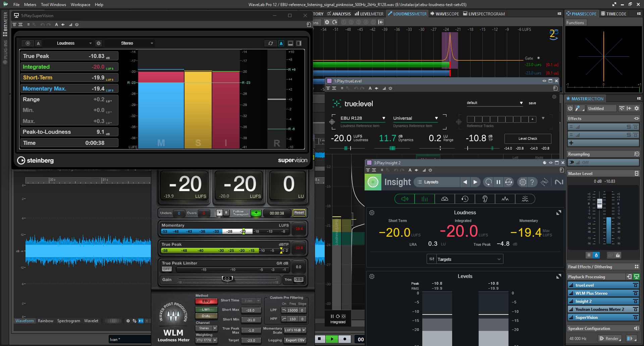Screen dimensions: 644x346
Task: Open Insight Loudness panel gear options
Action: point(372,213)
